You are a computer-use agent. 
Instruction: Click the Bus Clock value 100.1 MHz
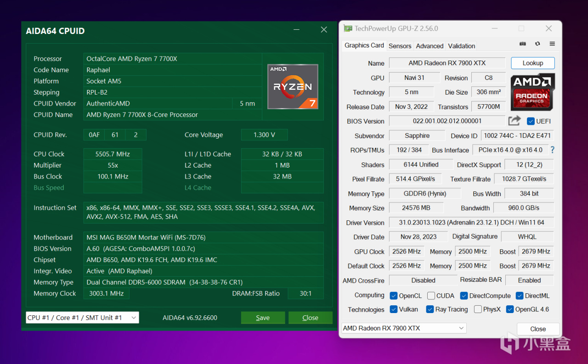click(x=113, y=176)
